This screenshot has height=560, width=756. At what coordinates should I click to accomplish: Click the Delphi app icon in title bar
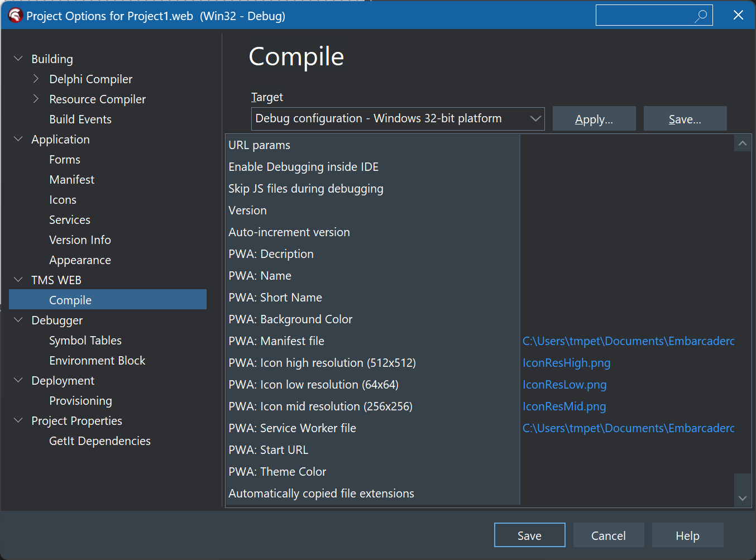15,16
